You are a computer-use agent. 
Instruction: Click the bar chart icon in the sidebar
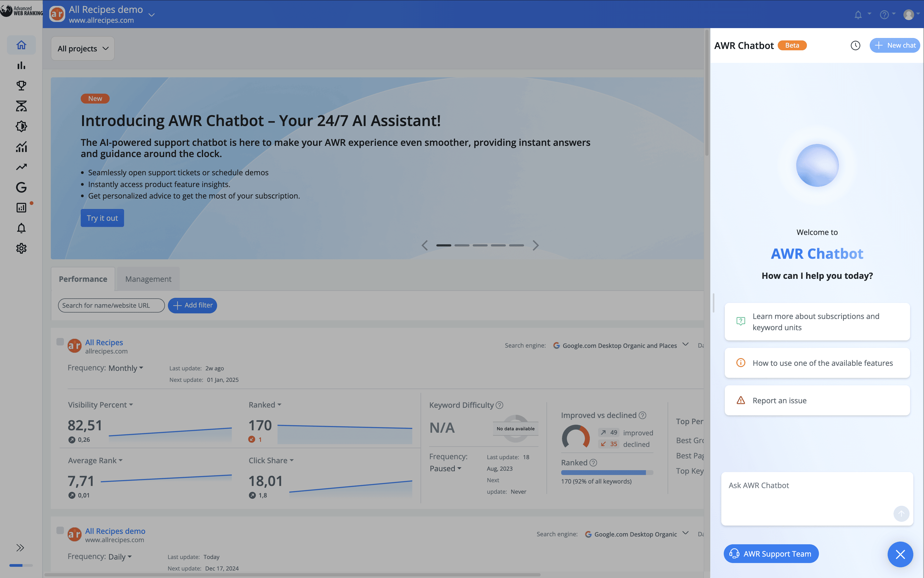click(x=21, y=65)
